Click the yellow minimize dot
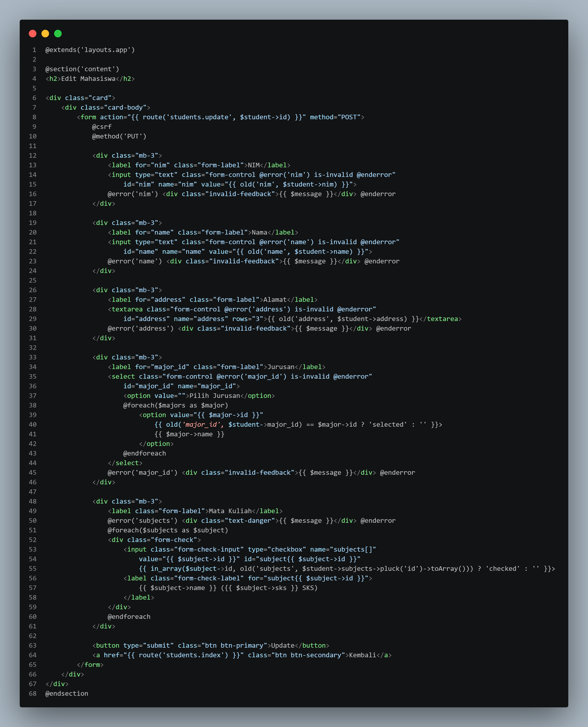 [45, 34]
